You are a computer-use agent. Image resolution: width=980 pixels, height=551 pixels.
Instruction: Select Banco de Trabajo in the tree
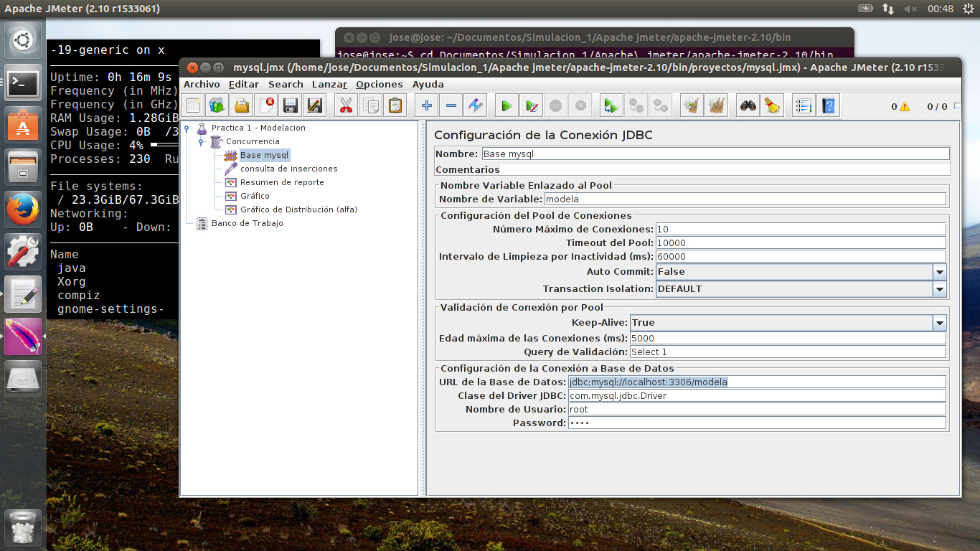(247, 223)
